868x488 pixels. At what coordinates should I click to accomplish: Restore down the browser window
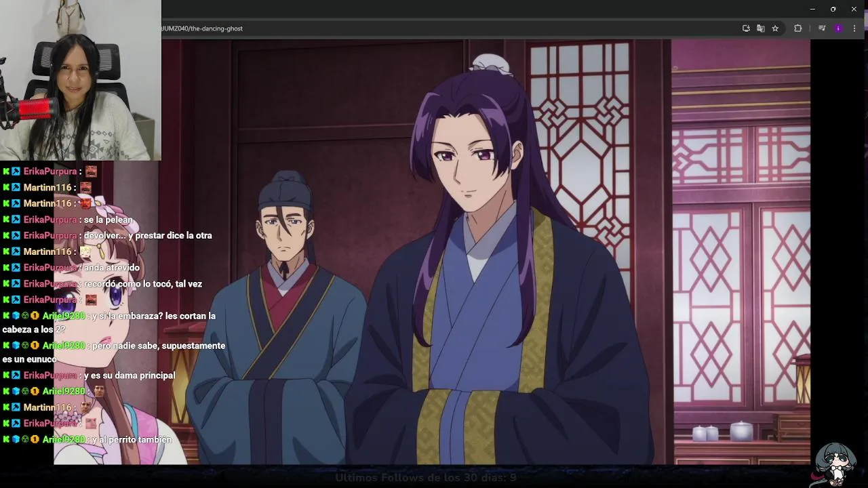click(833, 9)
